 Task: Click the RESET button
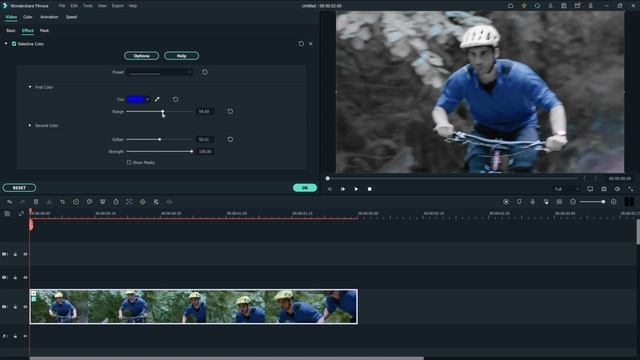tap(19, 188)
